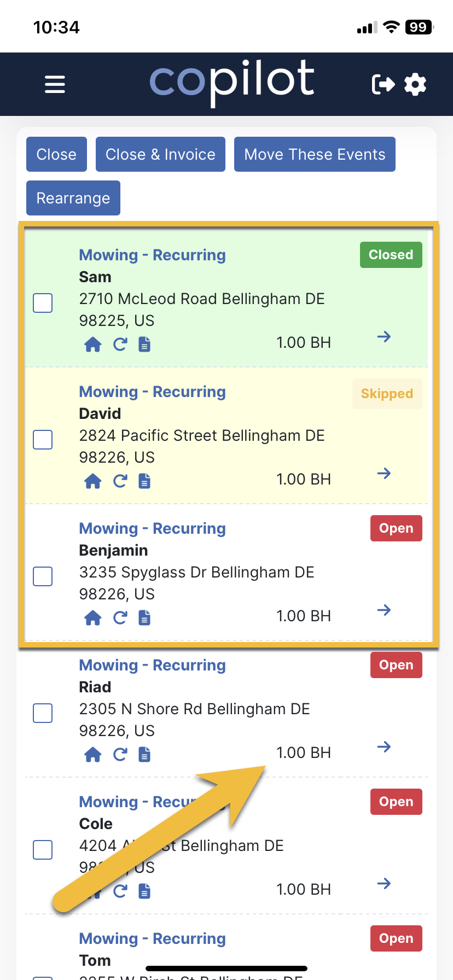
Task: Click Move These Events button
Action: click(x=315, y=154)
